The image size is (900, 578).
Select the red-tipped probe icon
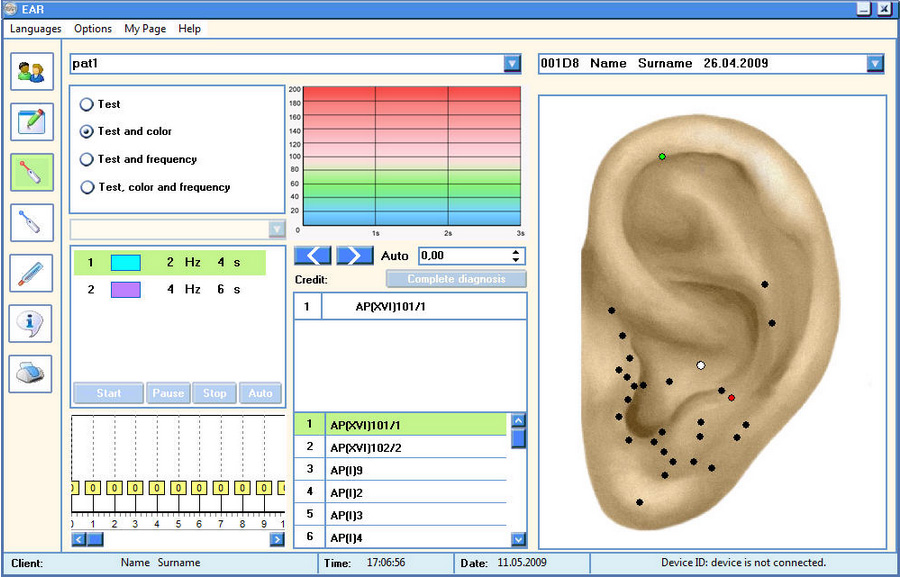[x=31, y=172]
